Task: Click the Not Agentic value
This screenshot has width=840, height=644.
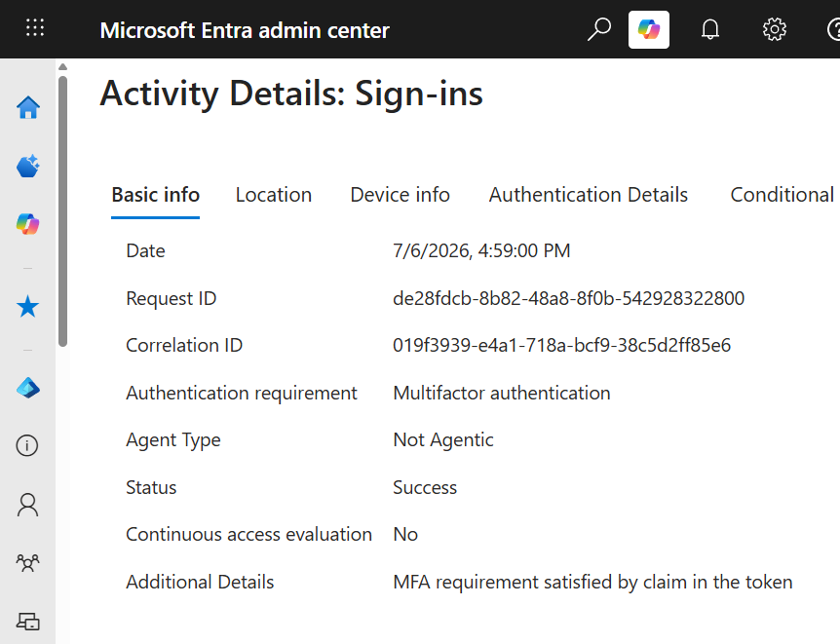Action: pos(443,439)
